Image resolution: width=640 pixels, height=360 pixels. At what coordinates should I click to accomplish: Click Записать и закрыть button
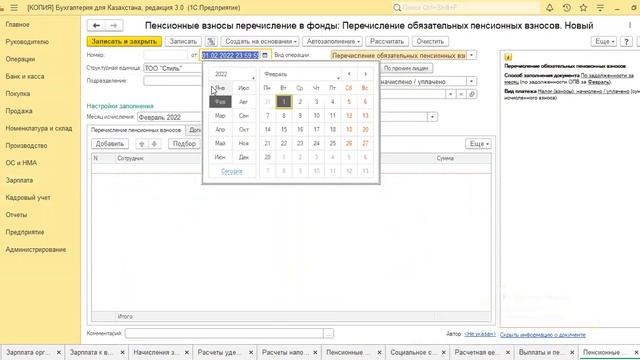[x=124, y=41]
